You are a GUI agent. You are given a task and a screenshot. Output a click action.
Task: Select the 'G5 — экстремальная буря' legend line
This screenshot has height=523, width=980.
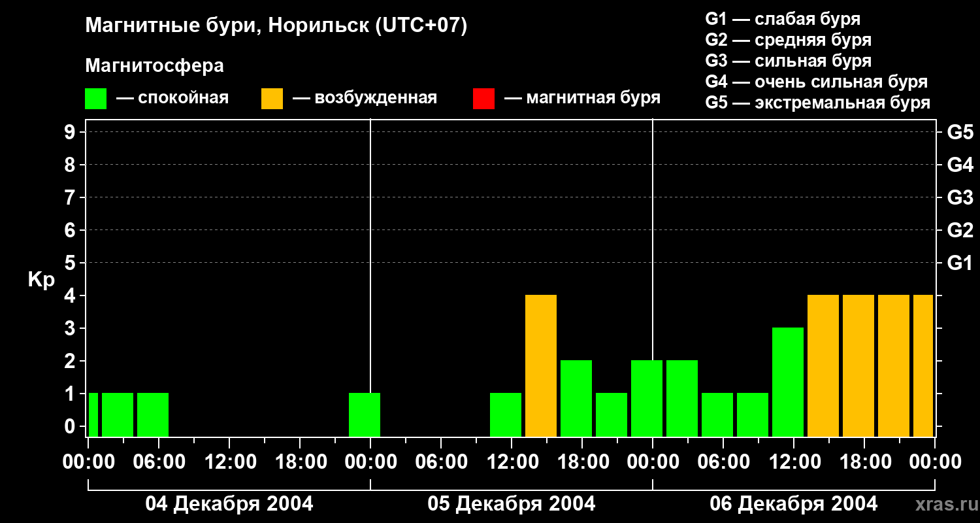[x=818, y=103]
